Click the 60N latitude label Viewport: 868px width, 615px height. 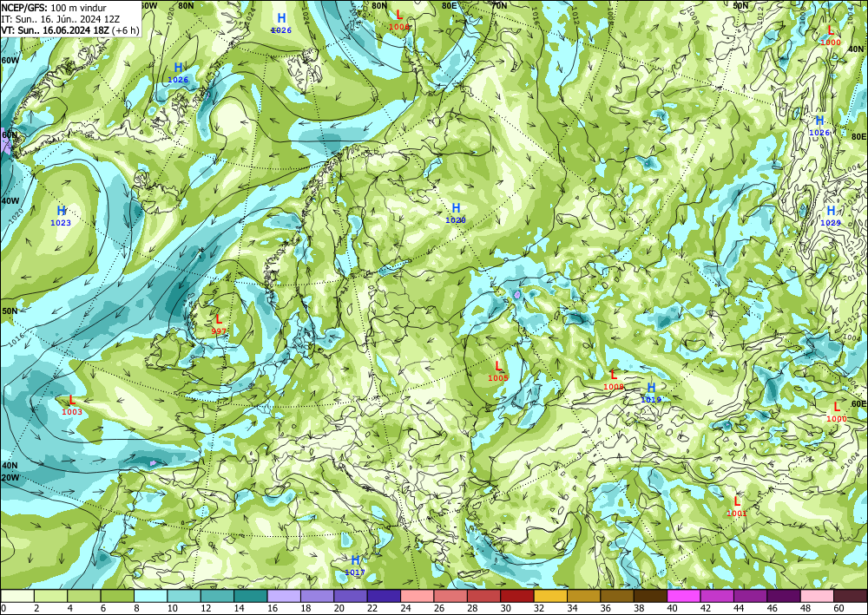pyautogui.click(x=10, y=134)
